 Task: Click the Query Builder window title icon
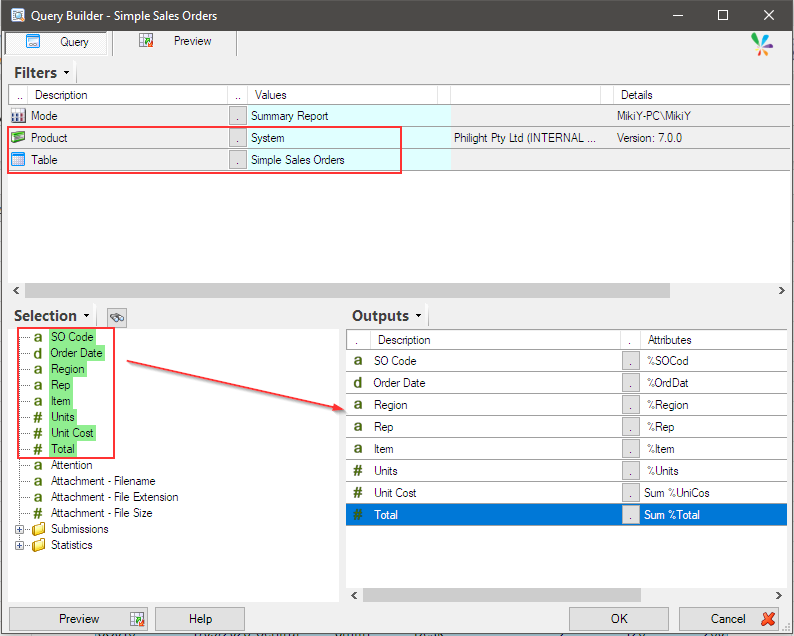pyautogui.click(x=18, y=15)
